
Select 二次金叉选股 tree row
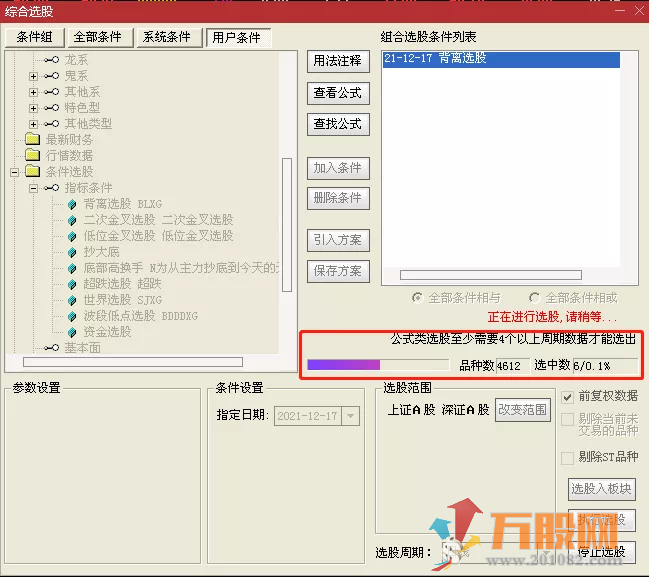point(158,220)
